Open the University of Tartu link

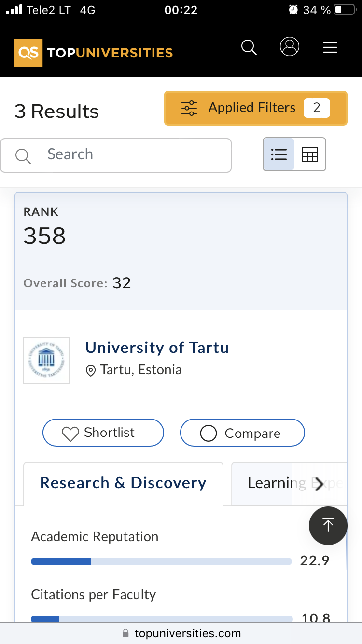pos(157,348)
